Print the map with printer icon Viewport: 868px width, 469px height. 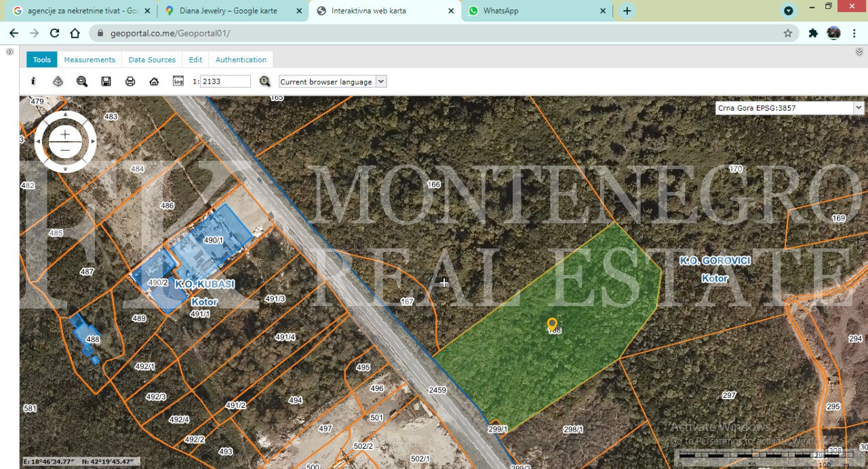click(130, 81)
